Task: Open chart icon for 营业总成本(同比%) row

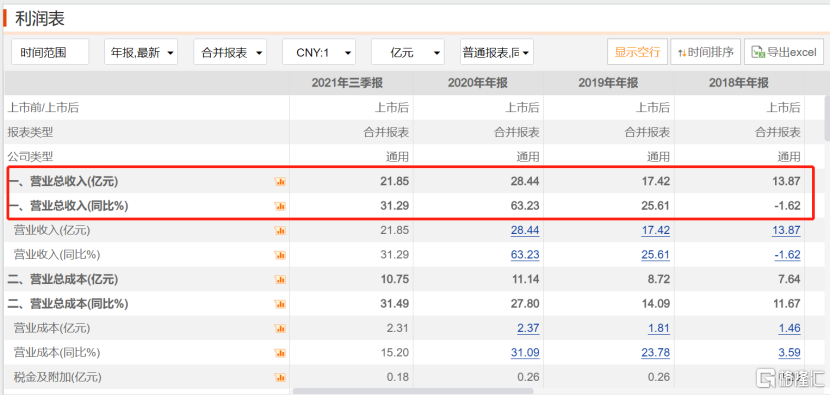Action: tap(280, 304)
